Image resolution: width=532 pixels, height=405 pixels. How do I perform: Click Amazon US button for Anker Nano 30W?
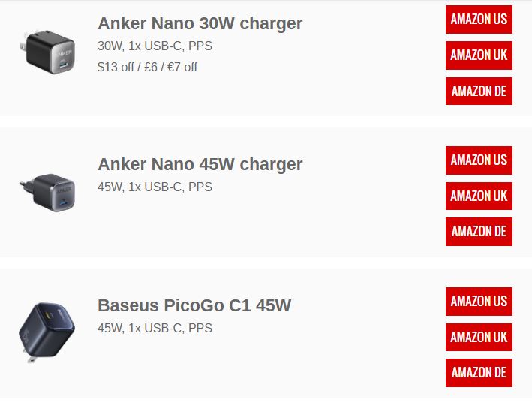click(x=479, y=19)
